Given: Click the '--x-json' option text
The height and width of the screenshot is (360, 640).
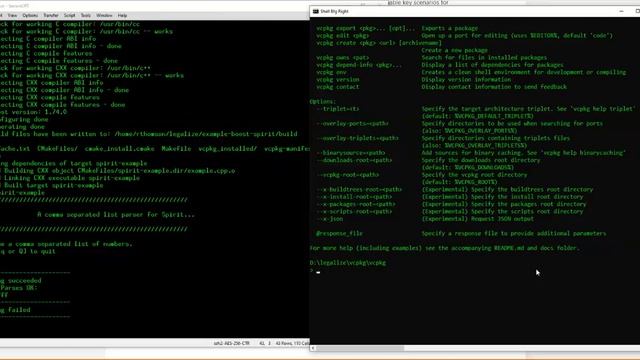Looking at the screenshot, I should [x=330, y=219].
